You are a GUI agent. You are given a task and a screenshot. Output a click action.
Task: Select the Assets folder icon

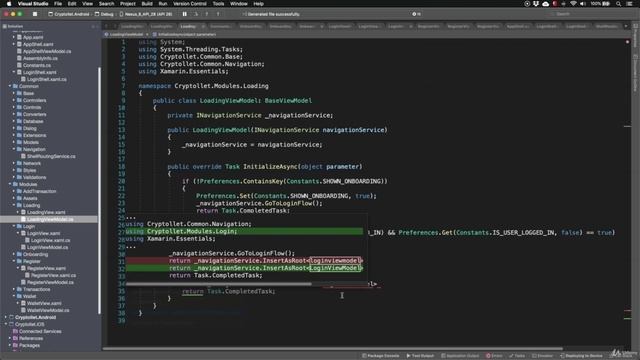coord(19,198)
